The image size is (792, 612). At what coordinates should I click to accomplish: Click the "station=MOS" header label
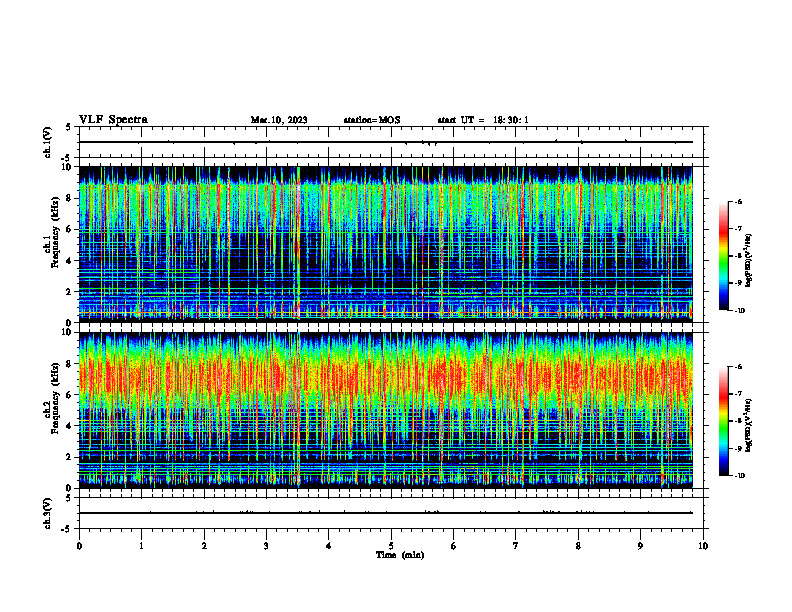pos(372,120)
